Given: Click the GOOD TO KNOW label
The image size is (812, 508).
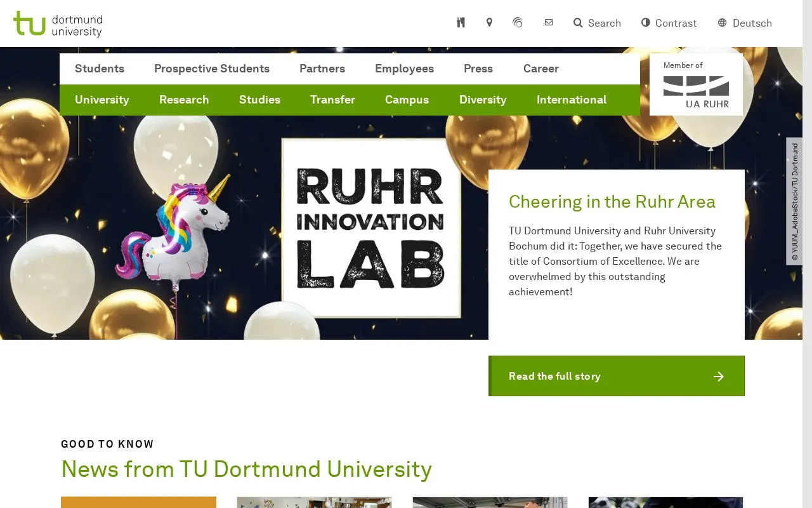Looking at the screenshot, I should tap(107, 444).
